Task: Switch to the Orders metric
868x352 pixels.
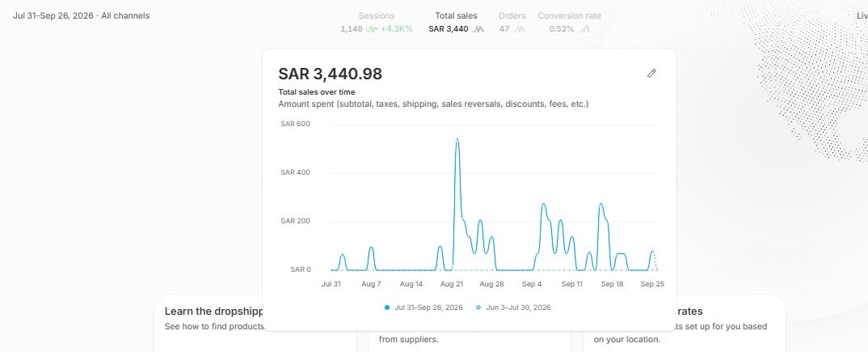Action: click(512, 22)
